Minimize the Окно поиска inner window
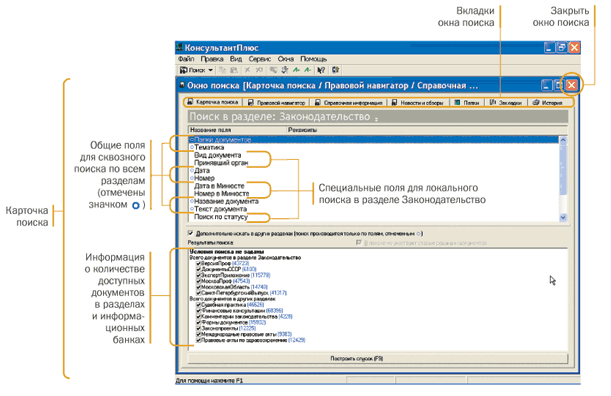This screenshot has width=611, height=396. coord(547,85)
